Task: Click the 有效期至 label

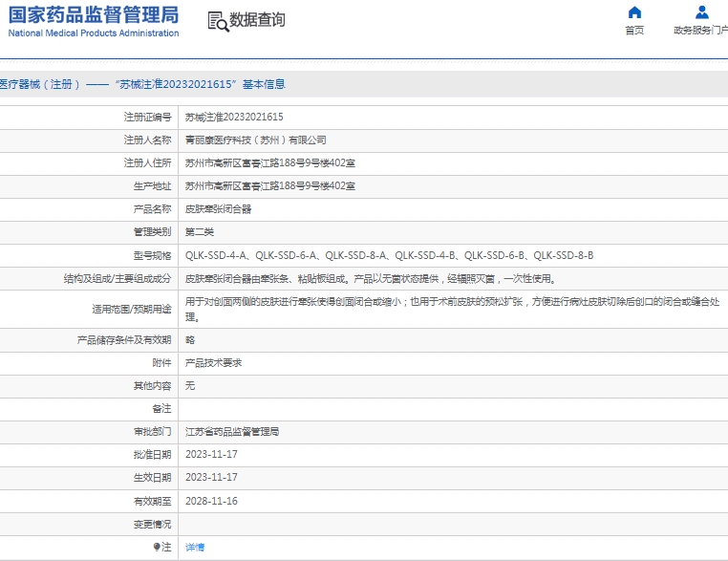Action: pos(152,501)
